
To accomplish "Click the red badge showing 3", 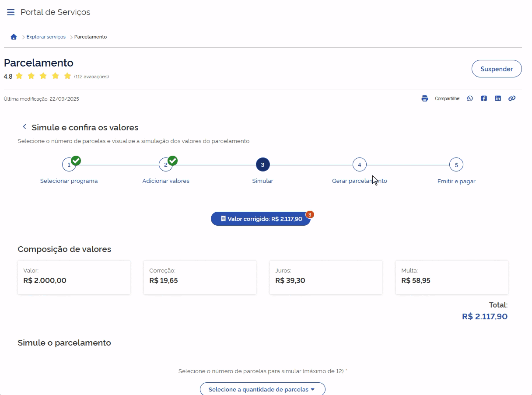I will [x=310, y=214].
